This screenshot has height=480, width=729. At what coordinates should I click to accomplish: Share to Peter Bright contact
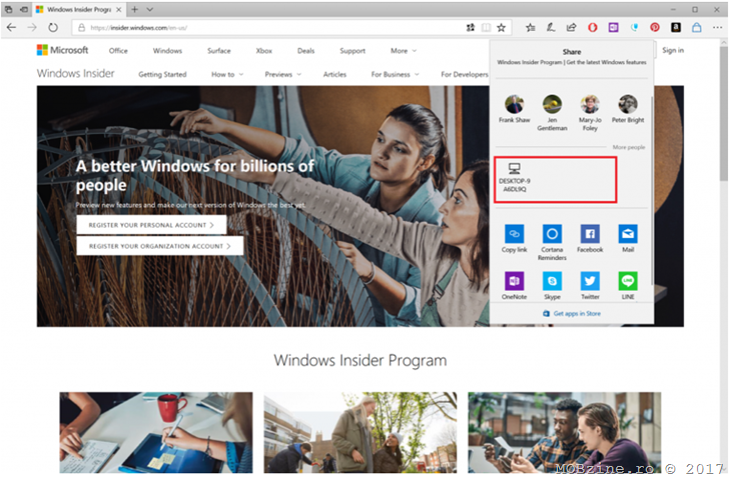point(628,109)
